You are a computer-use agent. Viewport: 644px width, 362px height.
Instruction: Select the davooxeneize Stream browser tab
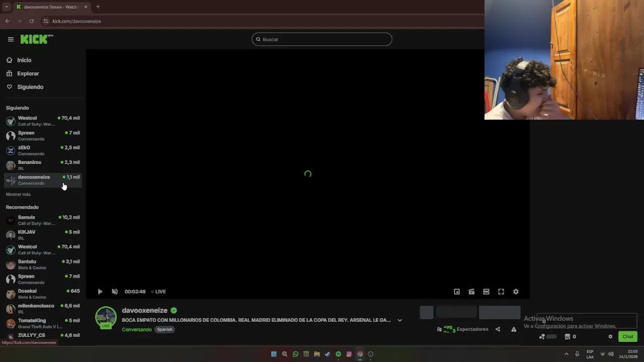(52, 7)
